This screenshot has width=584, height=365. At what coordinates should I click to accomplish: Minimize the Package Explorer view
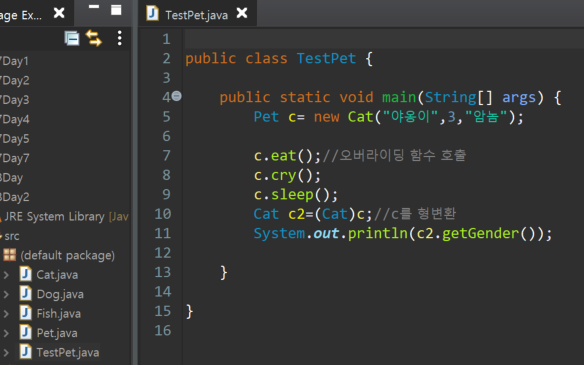(x=94, y=7)
